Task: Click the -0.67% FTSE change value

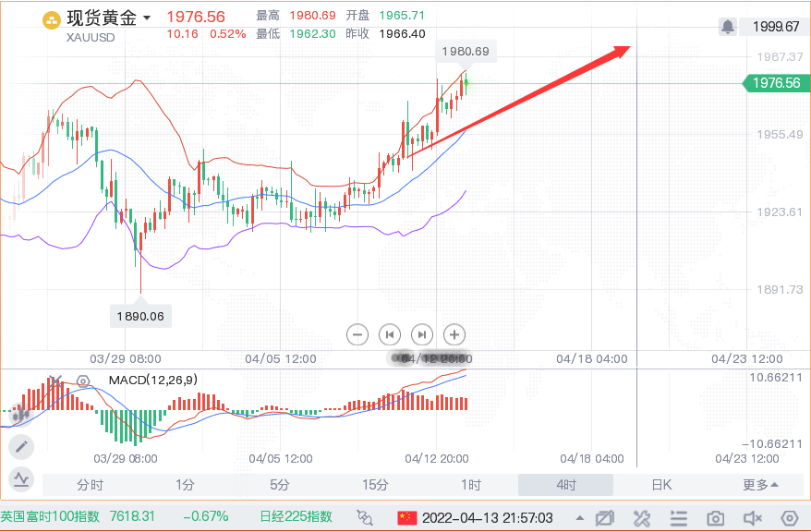Action: tap(205, 516)
